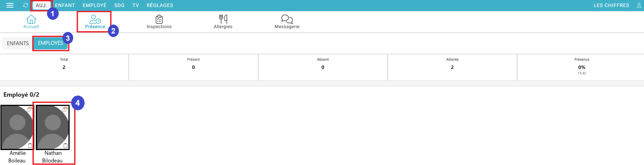This screenshot has height=165, width=644.
Task: Open the hamburger main menu
Action: point(10,5)
